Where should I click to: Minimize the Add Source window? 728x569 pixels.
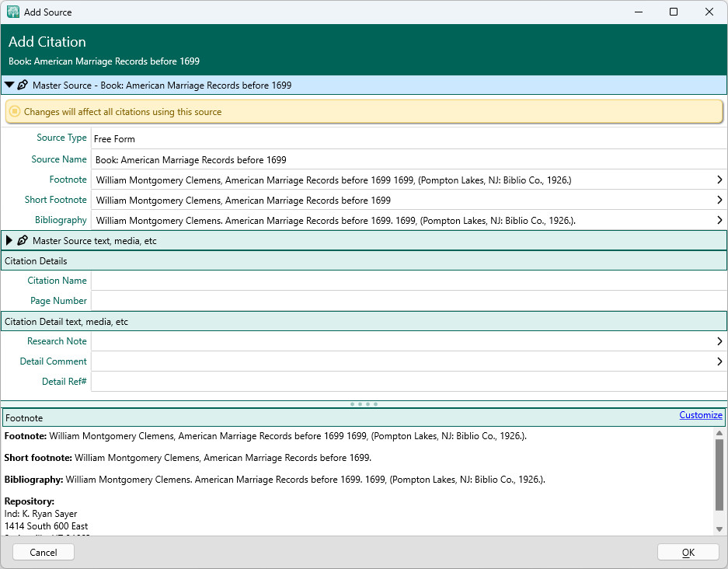(639, 12)
